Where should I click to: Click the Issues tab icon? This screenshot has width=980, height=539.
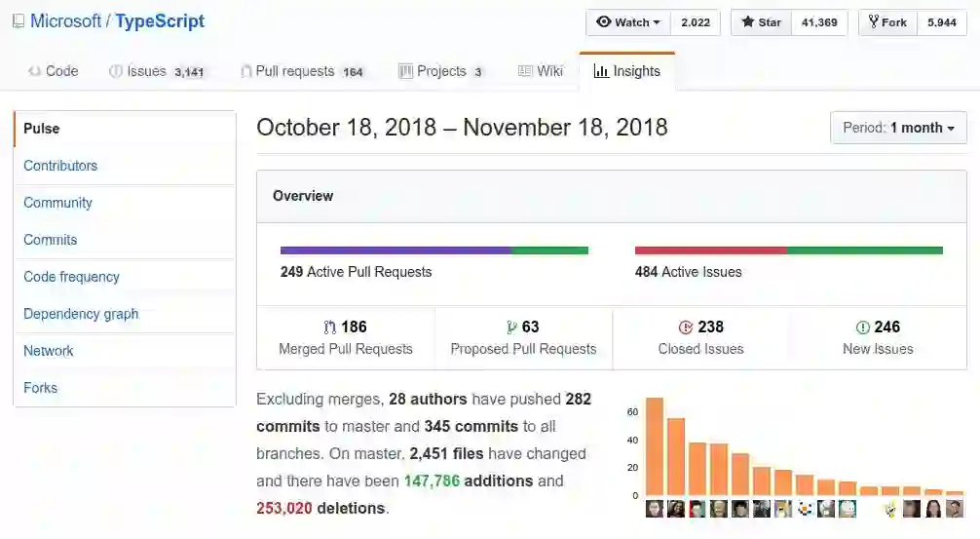coord(116,71)
